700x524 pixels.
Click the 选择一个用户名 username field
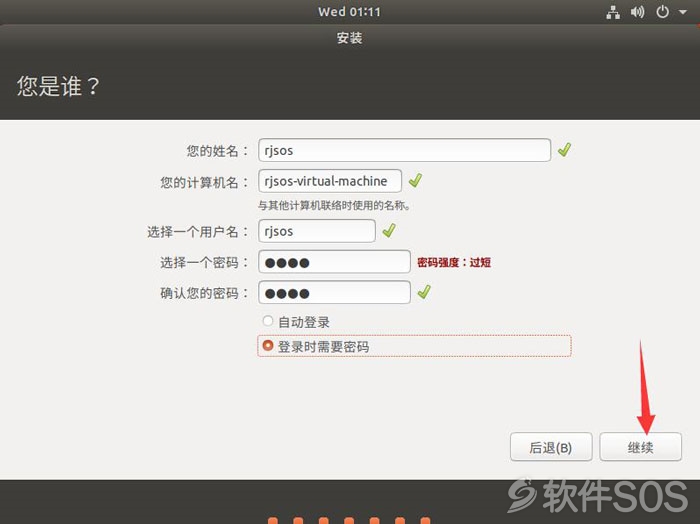click(x=317, y=231)
